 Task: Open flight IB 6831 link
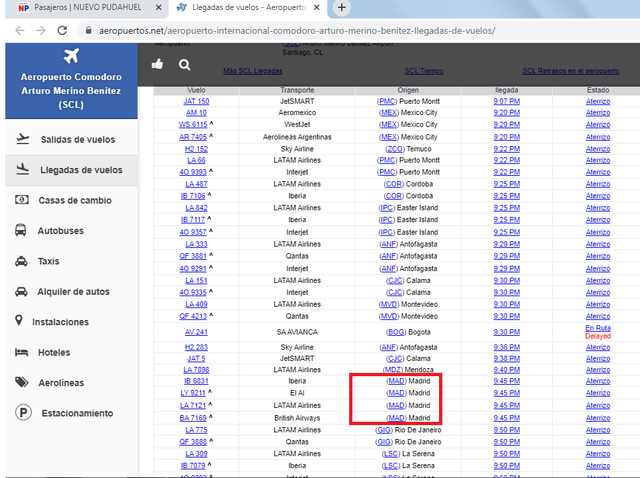pyautogui.click(x=196, y=381)
